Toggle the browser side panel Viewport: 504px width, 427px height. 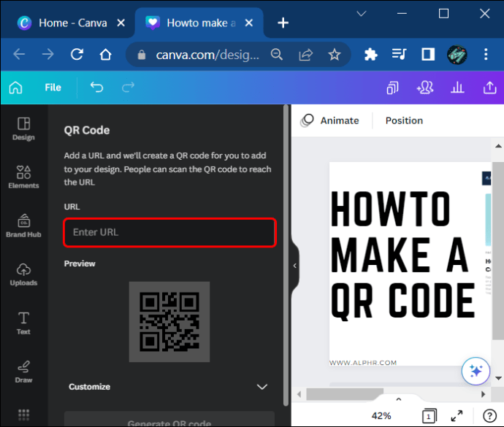pos(428,54)
